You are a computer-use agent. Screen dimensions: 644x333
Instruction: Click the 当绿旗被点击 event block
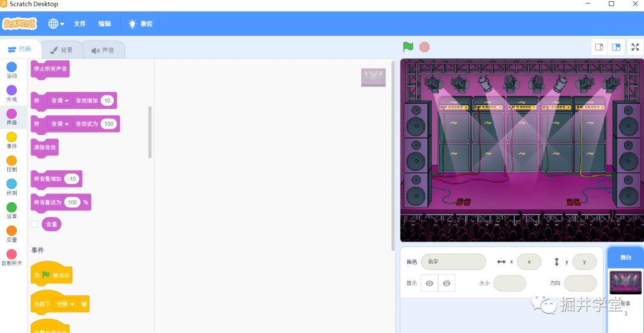tap(51, 274)
